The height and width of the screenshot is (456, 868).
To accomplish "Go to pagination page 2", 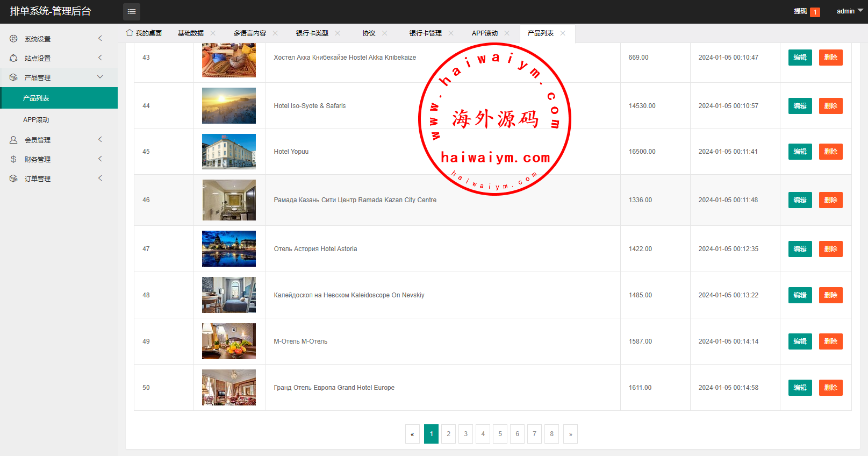I will (449, 434).
